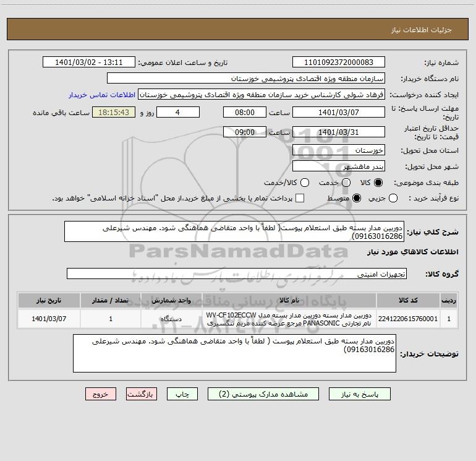The width and height of the screenshot is (476, 461).
Task: Click the نام کالا column header
Action: coord(289,300)
